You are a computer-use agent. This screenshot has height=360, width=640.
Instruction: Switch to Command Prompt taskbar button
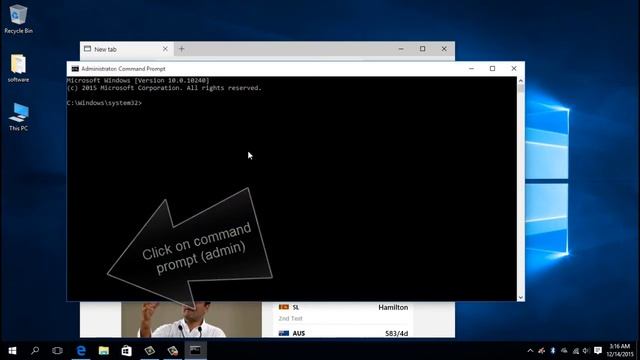click(195, 351)
